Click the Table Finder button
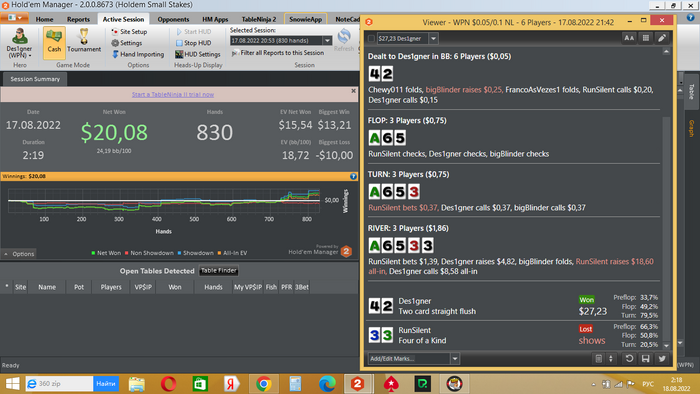The height and width of the screenshot is (394, 700). click(219, 270)
